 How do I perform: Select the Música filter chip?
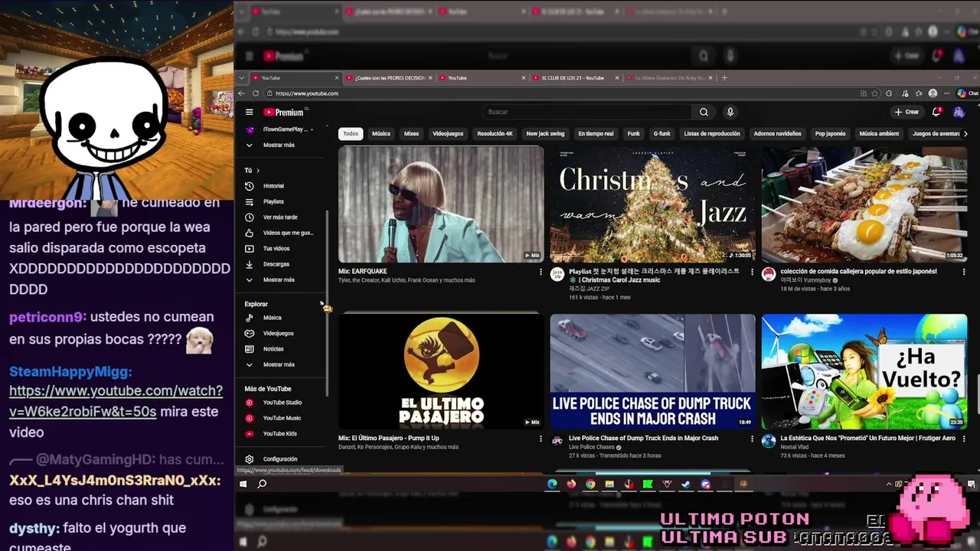click(x=381, y=134)
